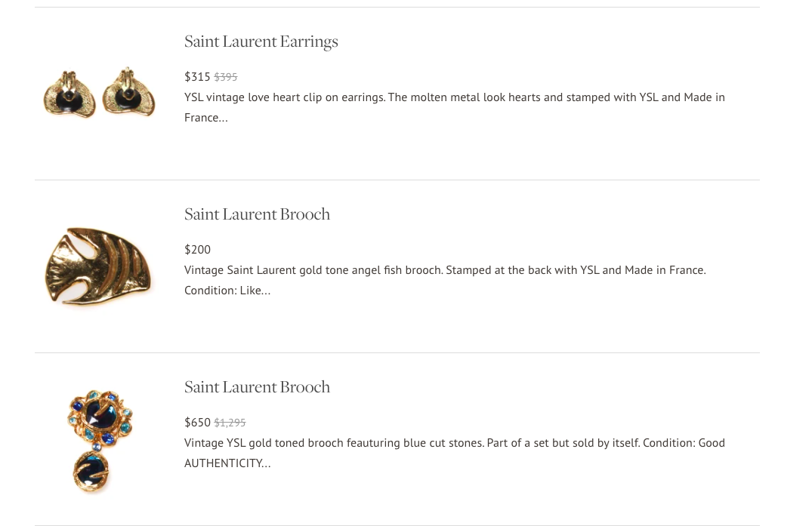This screenshot has width=812, height=526.
Task: Open the angel fish Saint Laurent Brooch title
Action: (x=257, y=214)
